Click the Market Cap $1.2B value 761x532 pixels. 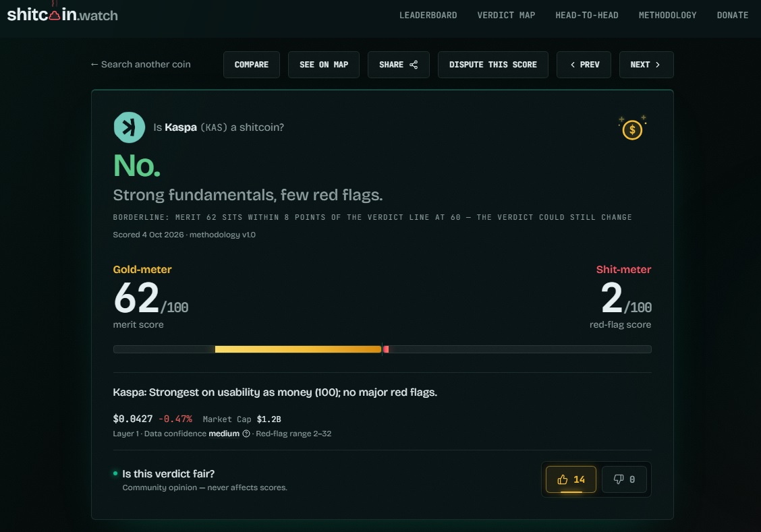tap(269, 419)
